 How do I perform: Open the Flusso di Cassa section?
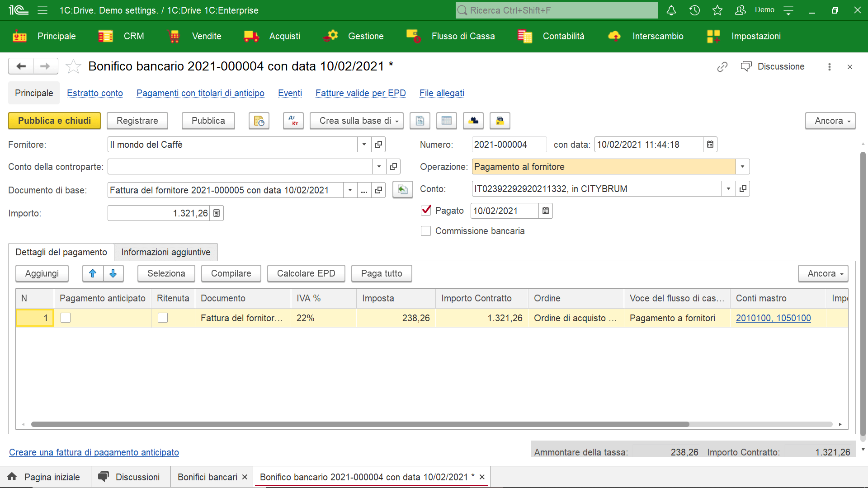coord(450,36)
